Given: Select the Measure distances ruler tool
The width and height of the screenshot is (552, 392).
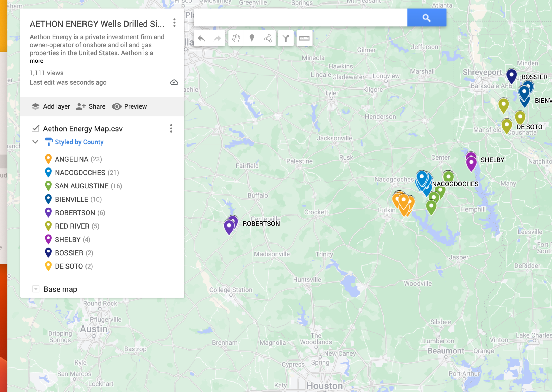Looking at the screenshot, I should pos(304,38).
